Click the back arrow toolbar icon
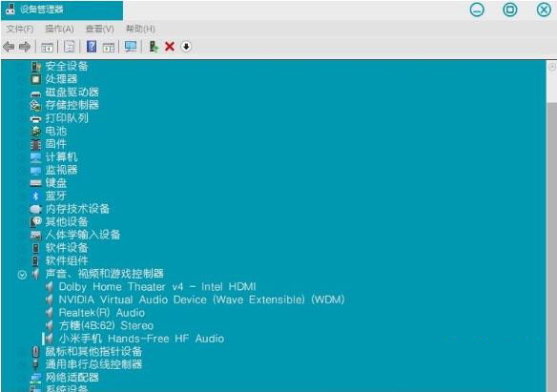Viewport: 557px width, 392px height. (9, 47)
